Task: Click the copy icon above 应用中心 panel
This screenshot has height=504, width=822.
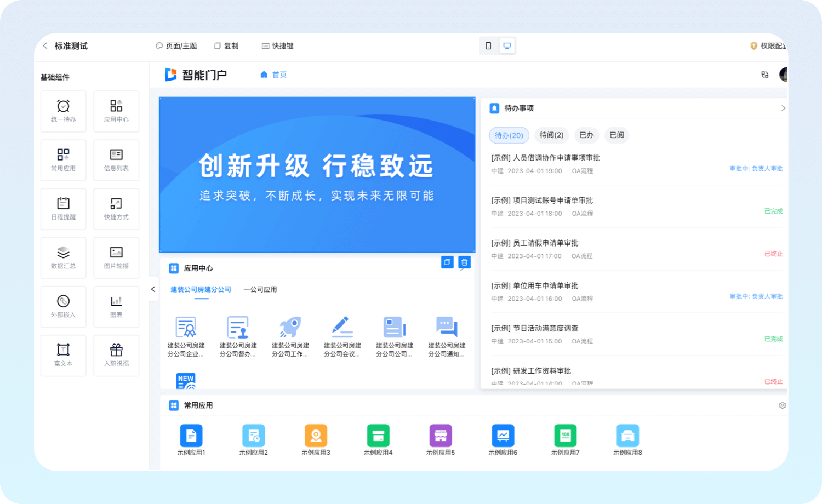Action: pyautogui.click(x=447, y=262)
